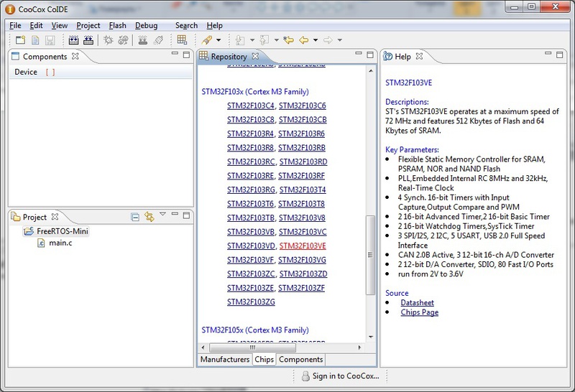575x392 pixels.
Task: Maximize the Components panel
Action: pos(186,55)
